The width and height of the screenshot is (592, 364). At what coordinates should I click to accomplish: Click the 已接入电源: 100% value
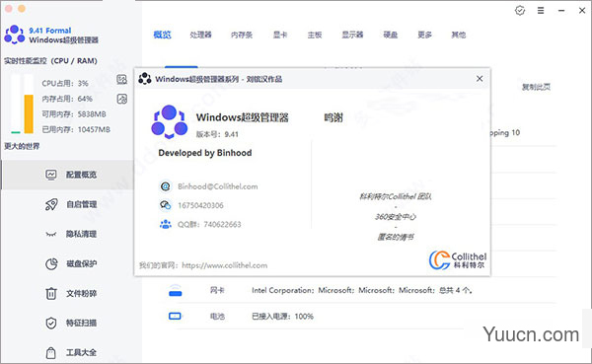coord(282,317)
